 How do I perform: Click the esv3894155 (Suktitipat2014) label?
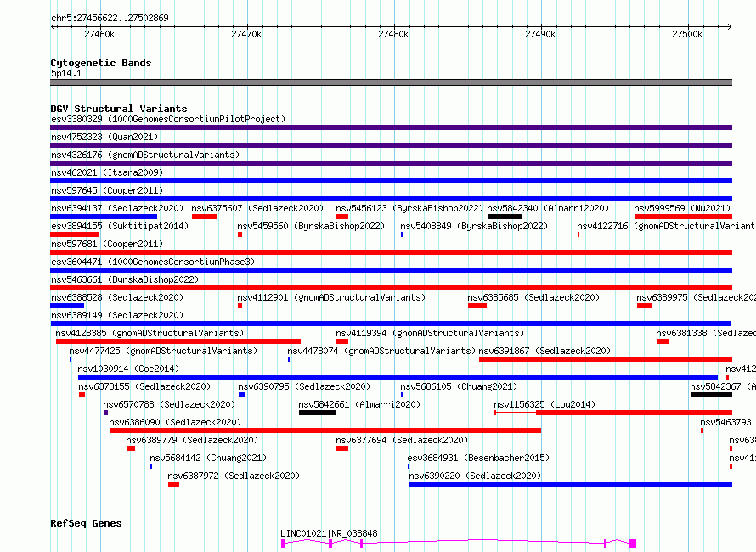pos(120,226)
